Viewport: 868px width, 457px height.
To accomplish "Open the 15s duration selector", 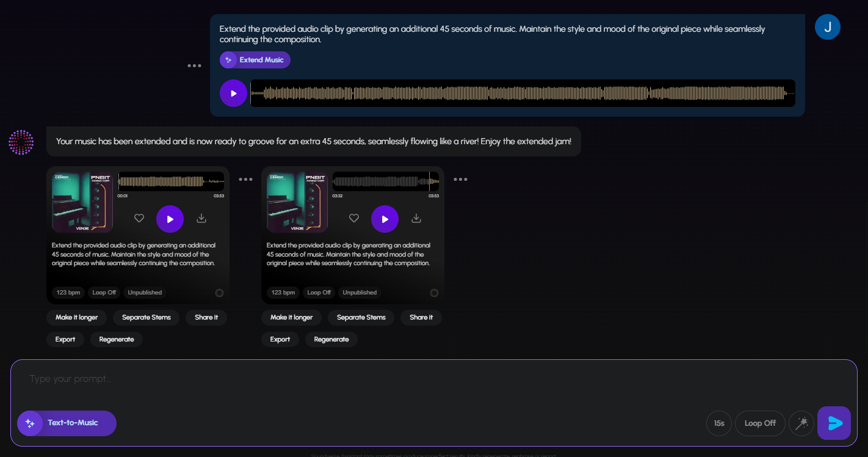I will 719,423.
